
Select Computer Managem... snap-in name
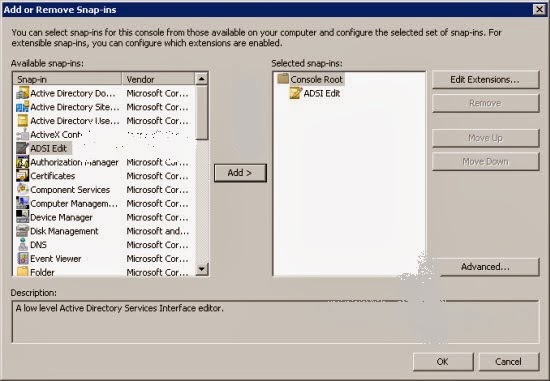pos(74,203)
